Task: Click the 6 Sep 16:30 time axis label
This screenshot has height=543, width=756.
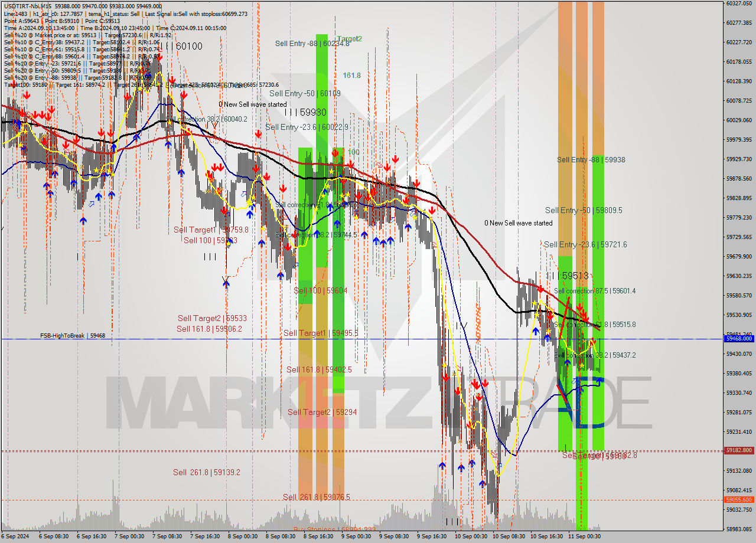Action: click(90, 537)
